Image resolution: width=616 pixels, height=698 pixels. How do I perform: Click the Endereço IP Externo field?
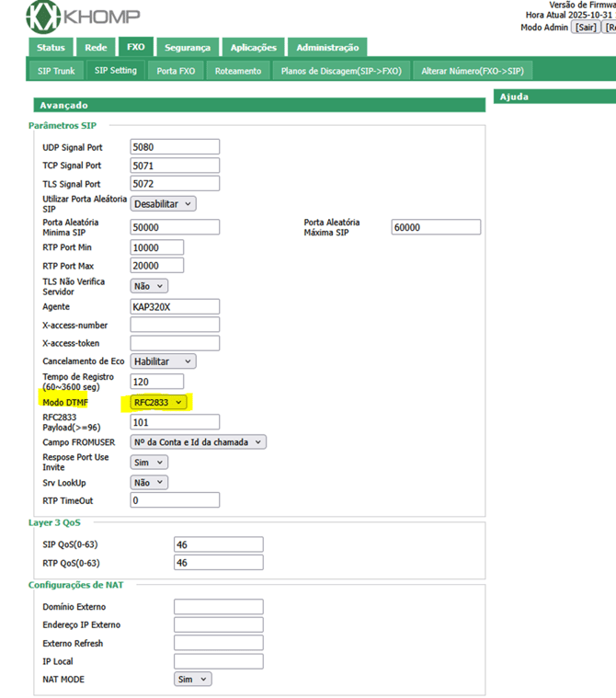[x=218, y=624]
